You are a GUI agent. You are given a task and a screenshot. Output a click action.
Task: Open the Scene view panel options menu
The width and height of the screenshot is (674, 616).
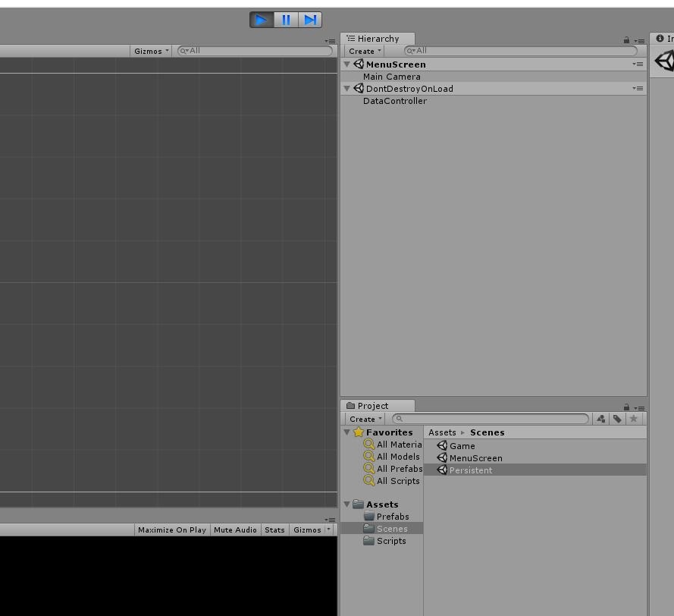click(330, 41)
